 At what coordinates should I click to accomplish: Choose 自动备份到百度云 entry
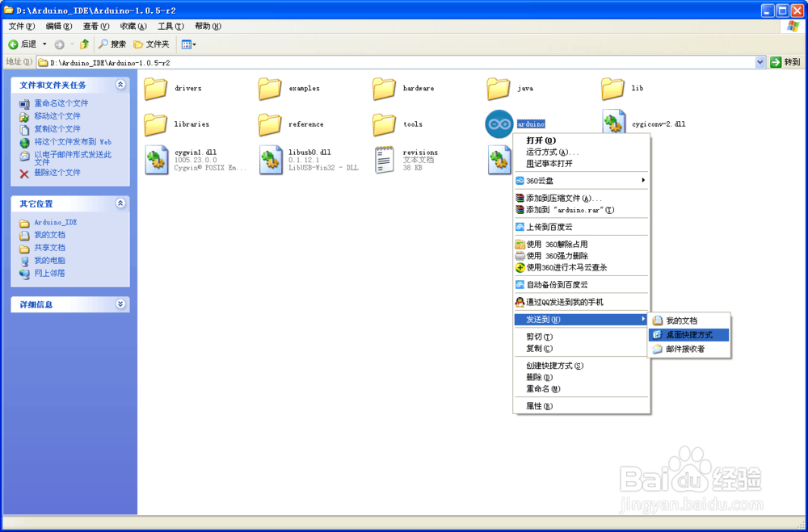point(581,285)
